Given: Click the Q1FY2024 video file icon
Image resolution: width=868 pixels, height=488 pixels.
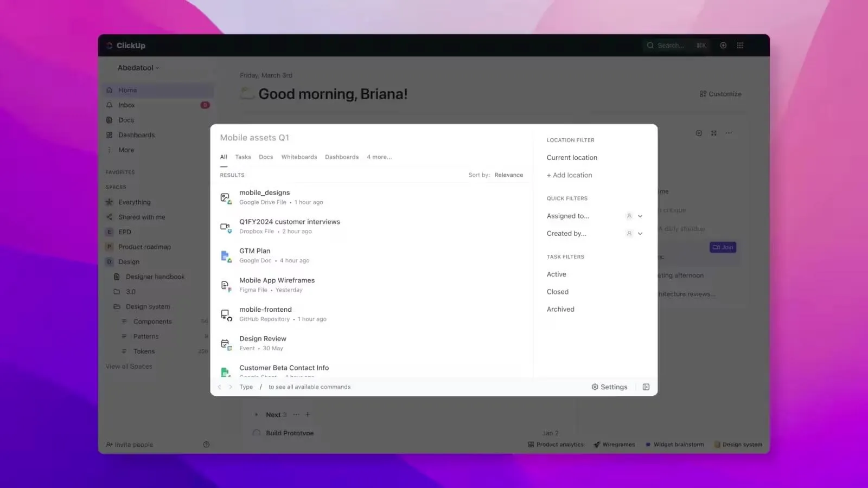Looking at the screenshot, I should coord(226,227).
